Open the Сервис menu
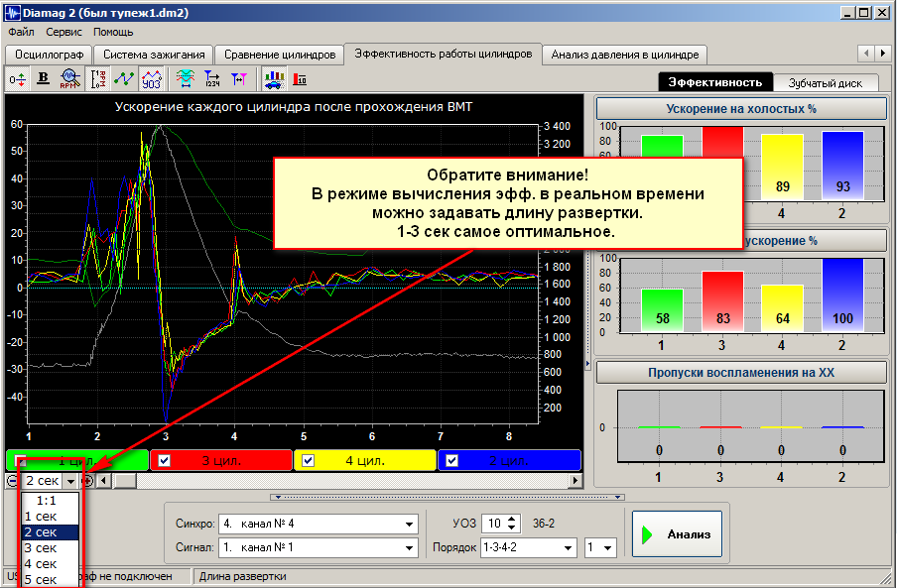The image size is (897, 588). click(x=64, y=32)
